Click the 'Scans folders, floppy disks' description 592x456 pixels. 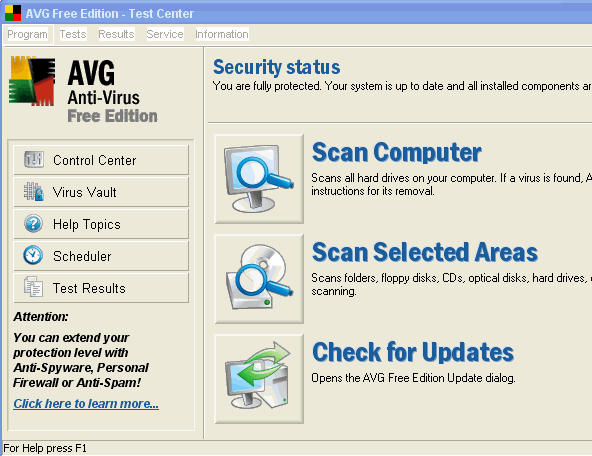452,284
